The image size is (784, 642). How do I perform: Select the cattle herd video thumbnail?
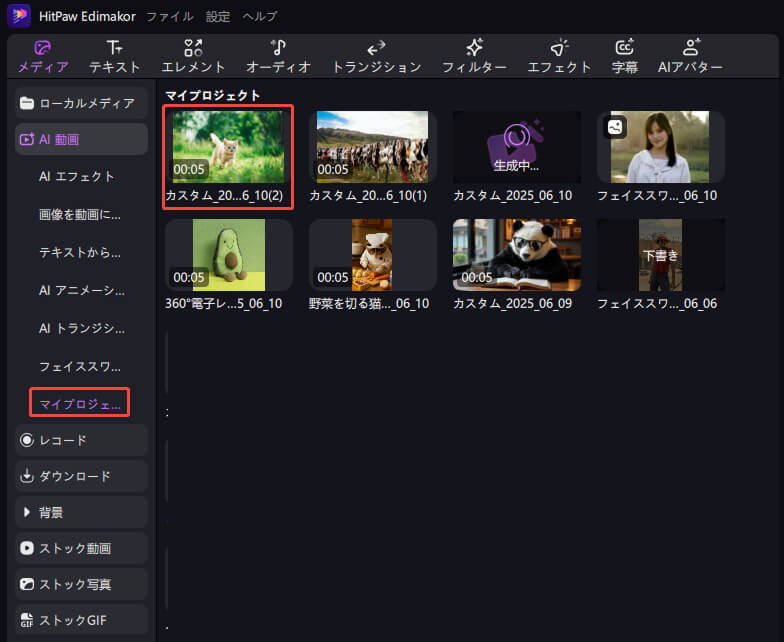pos(372,146)
